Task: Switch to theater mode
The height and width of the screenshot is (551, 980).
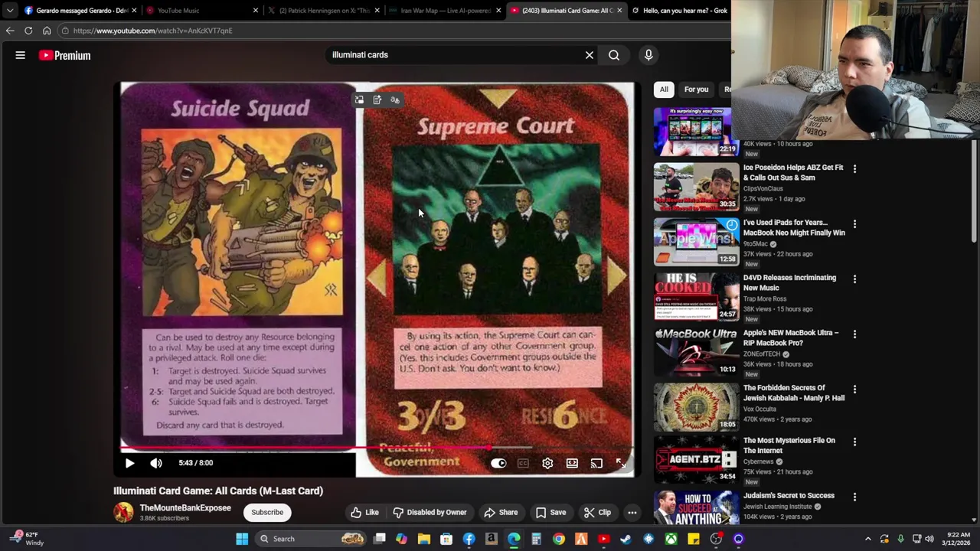Action: coord(572,463)
